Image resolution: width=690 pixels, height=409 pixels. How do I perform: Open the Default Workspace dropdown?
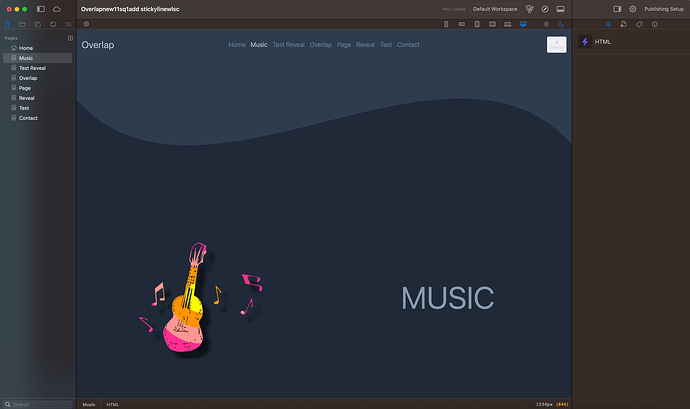click(x=495, y=9)
